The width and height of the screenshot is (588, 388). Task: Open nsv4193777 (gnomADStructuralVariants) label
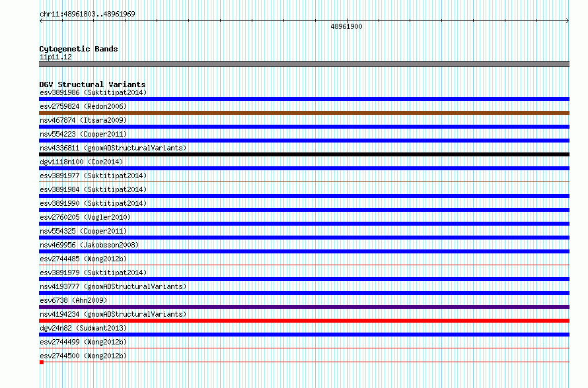click(x=113, y=286)
